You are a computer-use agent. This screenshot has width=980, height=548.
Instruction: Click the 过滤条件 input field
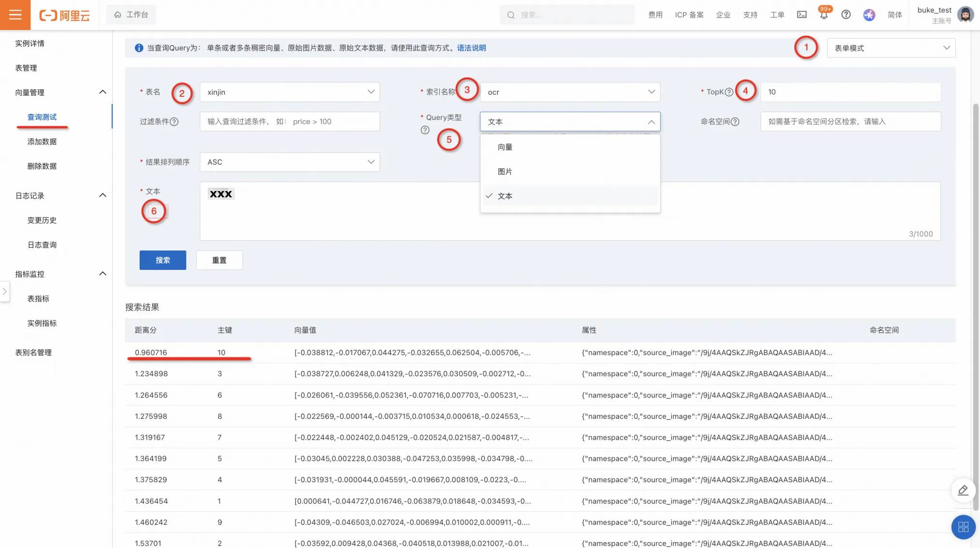coord(289,121)
